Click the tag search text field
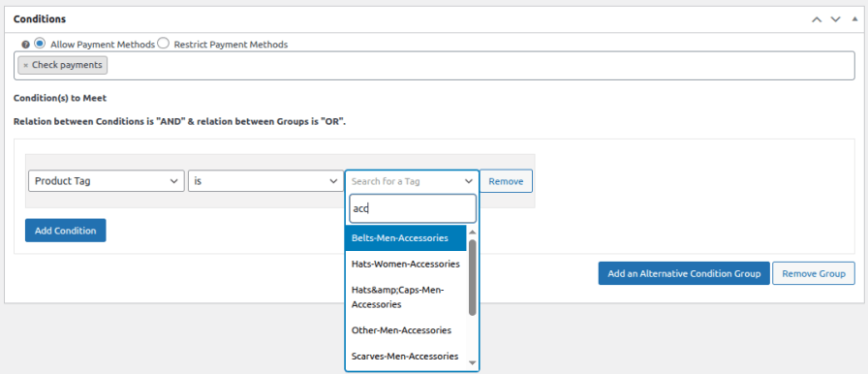 413,208
